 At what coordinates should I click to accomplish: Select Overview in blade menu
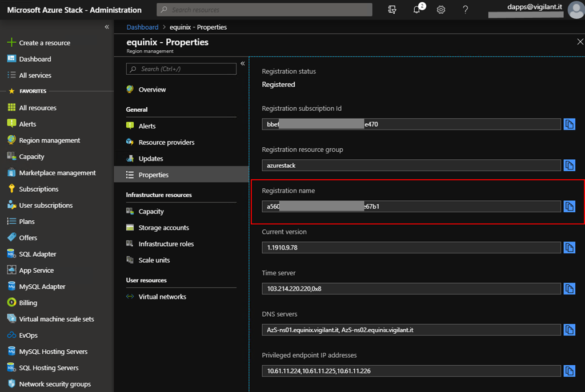pos(152,90)
